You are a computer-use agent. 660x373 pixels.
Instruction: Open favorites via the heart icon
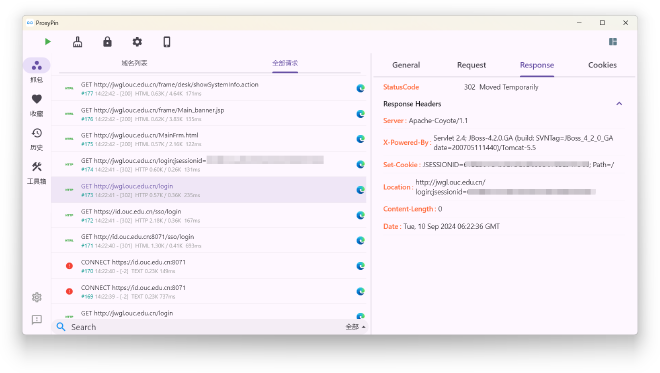[x=37, y=99]
